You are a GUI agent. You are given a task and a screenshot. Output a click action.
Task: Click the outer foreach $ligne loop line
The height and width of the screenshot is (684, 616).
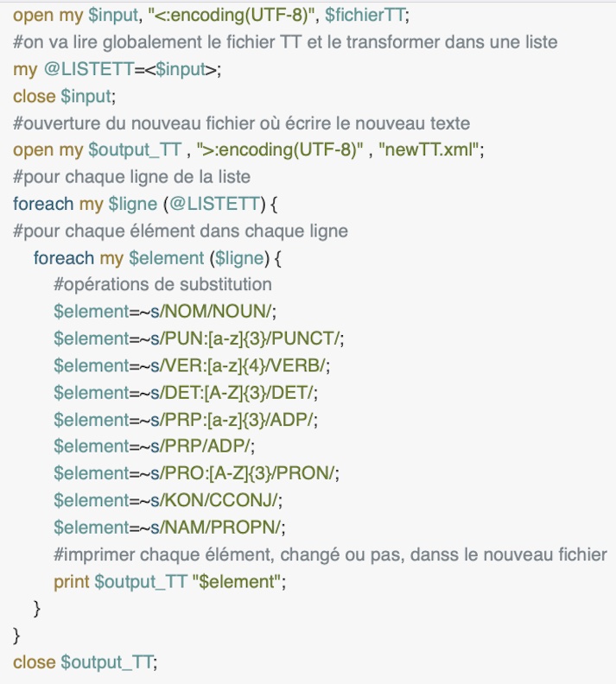pyautogui.click(x=145, y=204)
